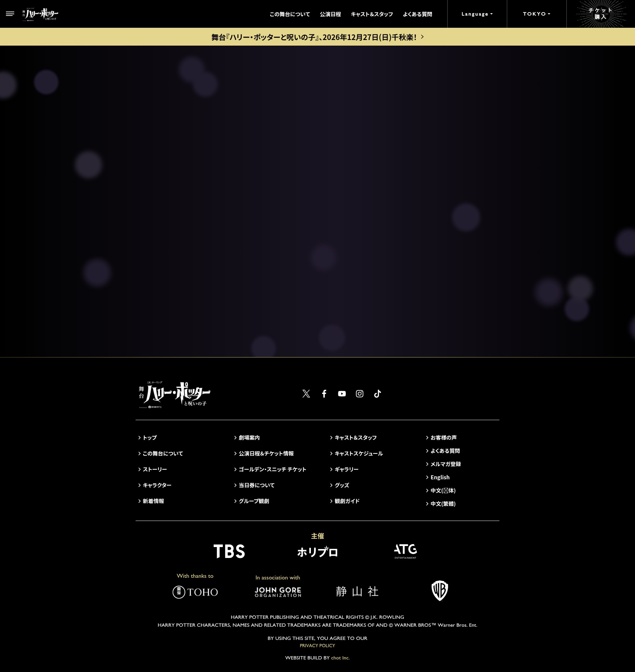Screen dimensions: 635x672
Task: Click the ホリプロ sponsor logo
Action: click(317, 552)
